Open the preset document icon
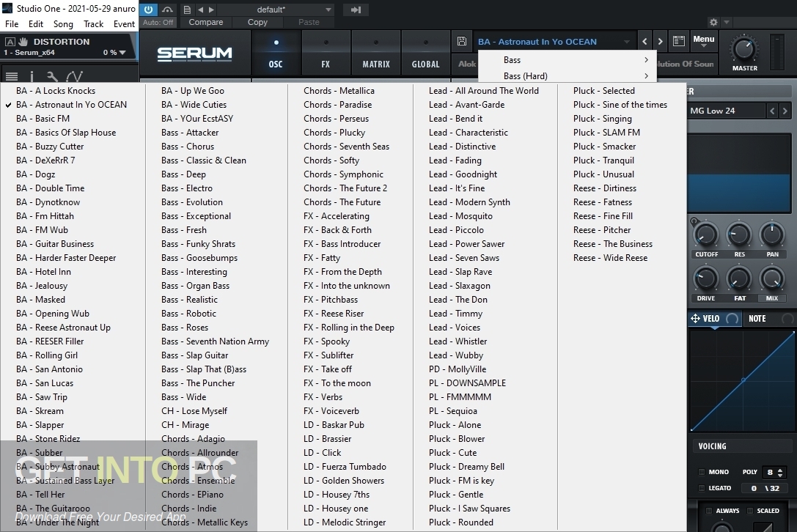Screen dimensions: 797x532 coord(187,10)
